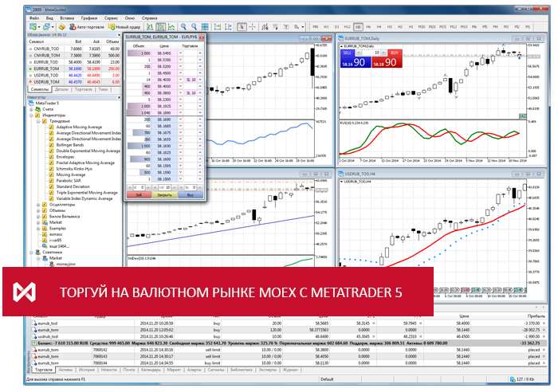Expand the Examples tree node
Viewport: 558px width, 392px height.
coord(38,229)
